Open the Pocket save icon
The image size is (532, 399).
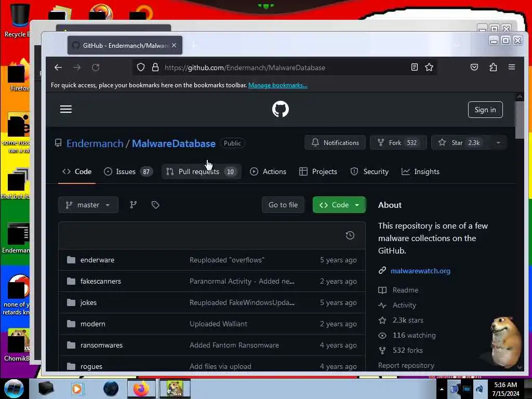pyautogui.click(x=474, y=67)
